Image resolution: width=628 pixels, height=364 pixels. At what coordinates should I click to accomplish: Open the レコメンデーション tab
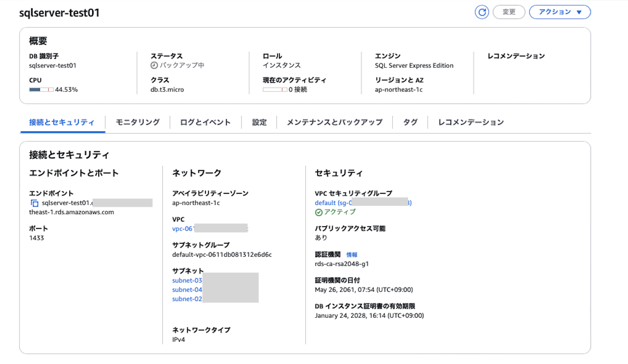pyautogui.click(x=471, y=122)
